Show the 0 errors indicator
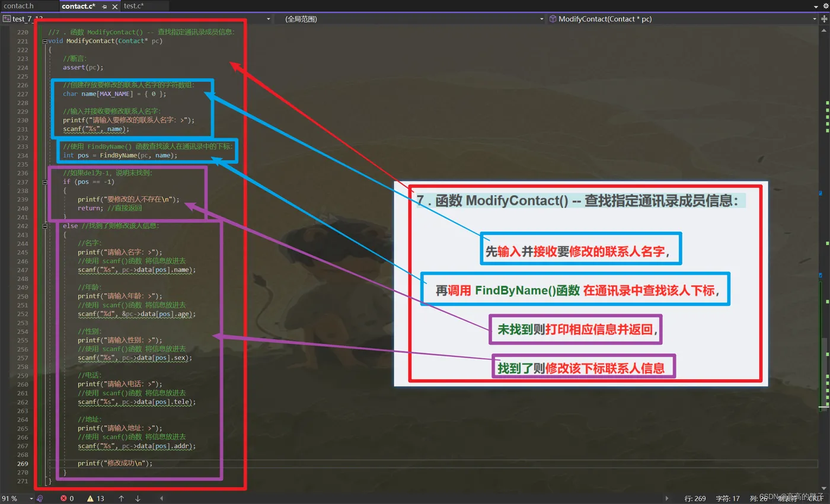 (67, 499)
